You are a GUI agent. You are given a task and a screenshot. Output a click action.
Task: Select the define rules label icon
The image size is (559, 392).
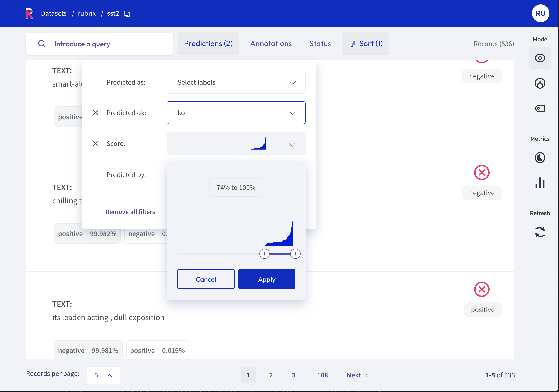(x=540, y=108)
